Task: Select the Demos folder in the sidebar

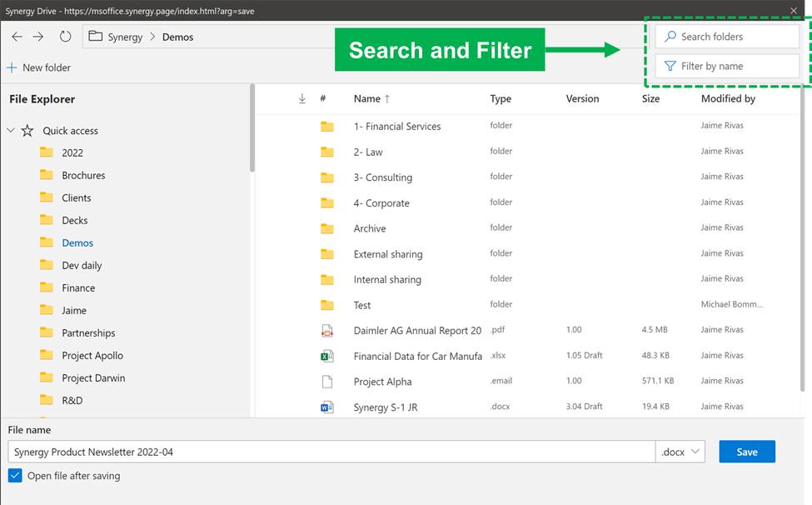Action: 77,243
